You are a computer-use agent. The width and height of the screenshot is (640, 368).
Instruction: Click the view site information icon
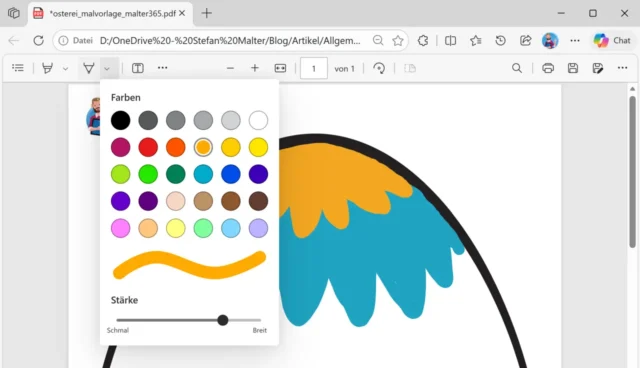(63, 40)
